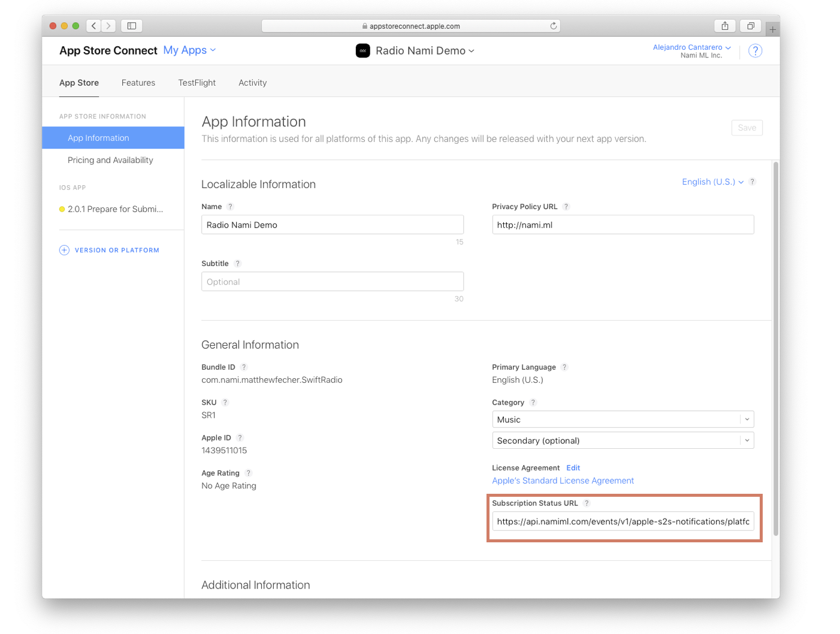This screenshot has width=840, height=634.
Task: Click the Subtitle input field
Action: pos(333,282)
